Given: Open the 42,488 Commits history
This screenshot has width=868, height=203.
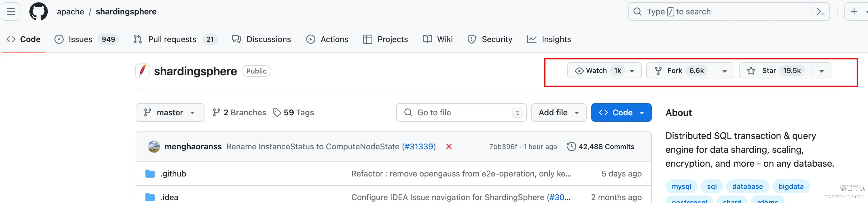Looking at the screenshot, I should tap(600, 146).
